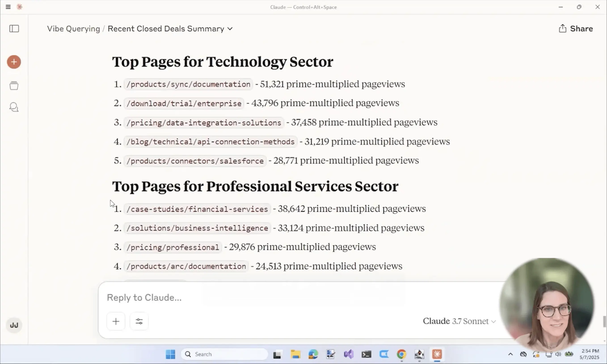This screenshot has height=364, width=607.
Task: Expand the system tray hidden icons chevron
Action: pyautogui.click(x=510, y=354)
